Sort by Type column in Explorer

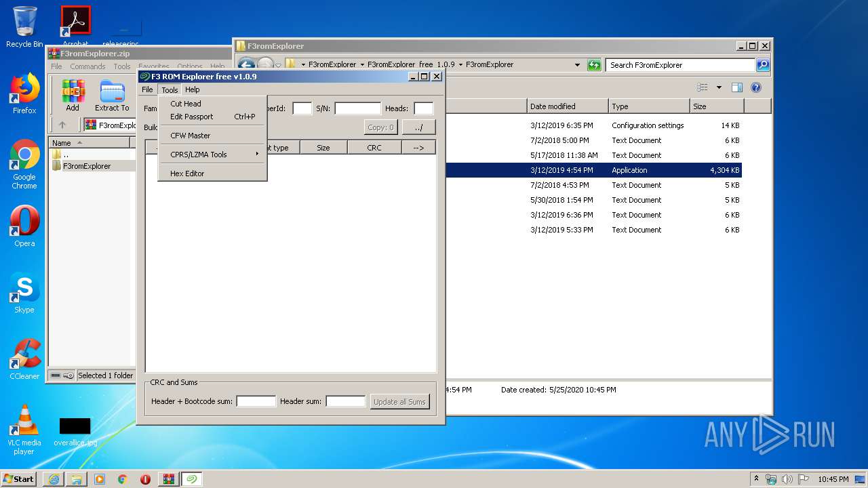pos(649,106)
